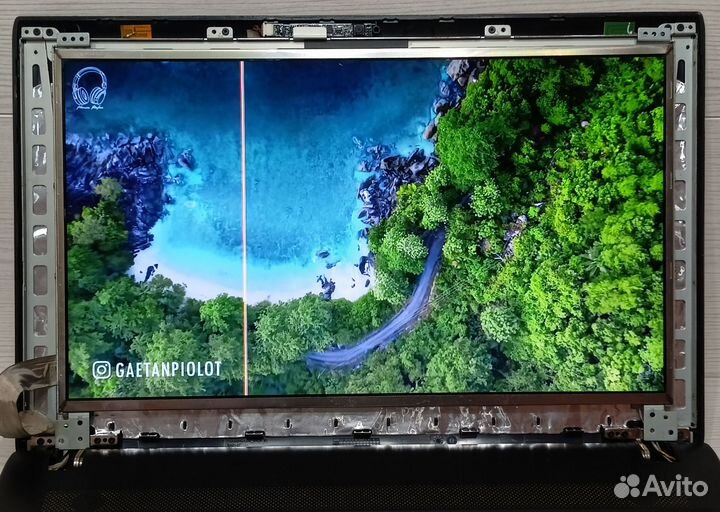The height and width of the screenshot is (512, 720).
Task: Open the GAETANPIOLOT username text
Action: [x=168, y=370]
